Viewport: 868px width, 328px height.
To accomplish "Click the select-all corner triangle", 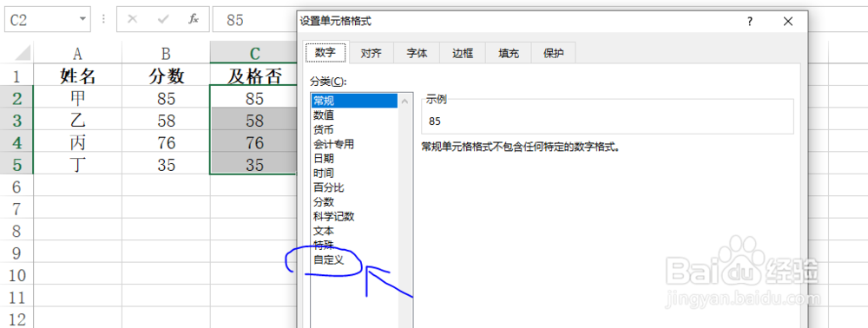I will 23,53.
